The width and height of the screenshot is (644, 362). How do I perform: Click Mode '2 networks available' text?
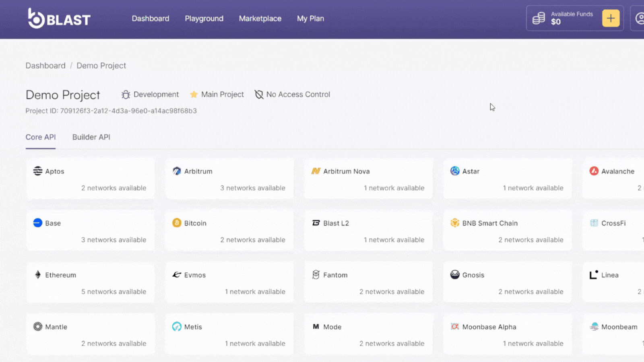coord(392,343)
